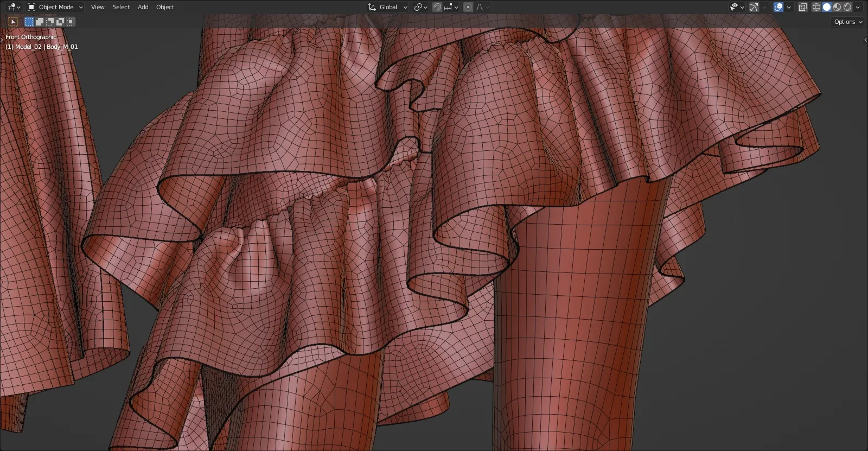Open the View menu
Image resolution: width=868 pixels, height=451 pixels.
[x=98, y=7]
